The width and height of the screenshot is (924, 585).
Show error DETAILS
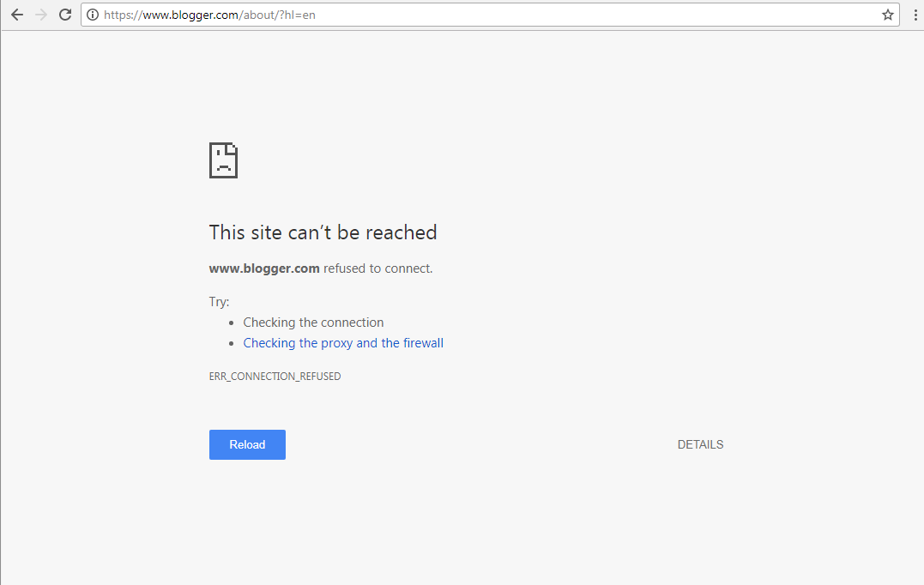700,445
